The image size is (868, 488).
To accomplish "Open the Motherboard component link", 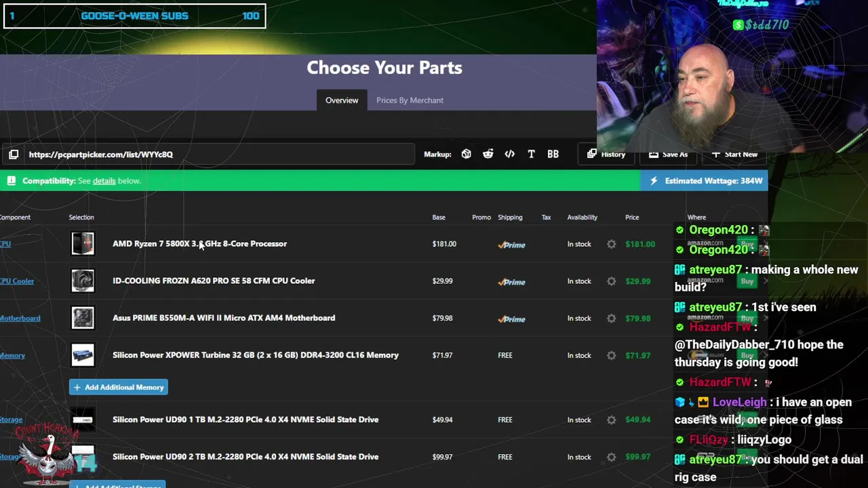I will (20, 318).
